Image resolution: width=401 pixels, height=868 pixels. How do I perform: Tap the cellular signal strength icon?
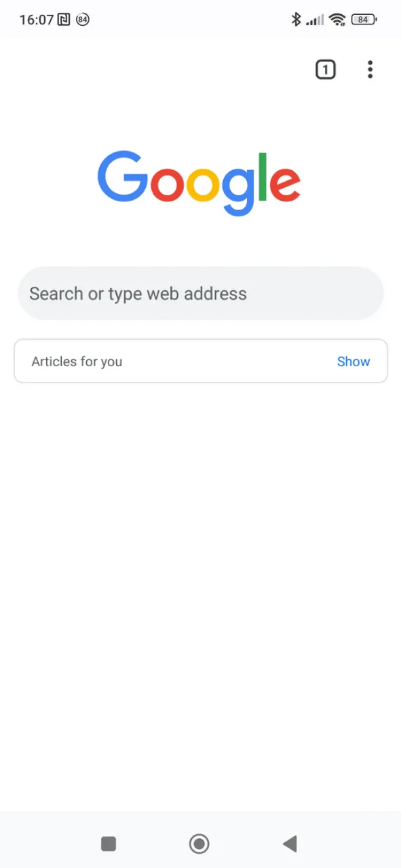point(316,20)
